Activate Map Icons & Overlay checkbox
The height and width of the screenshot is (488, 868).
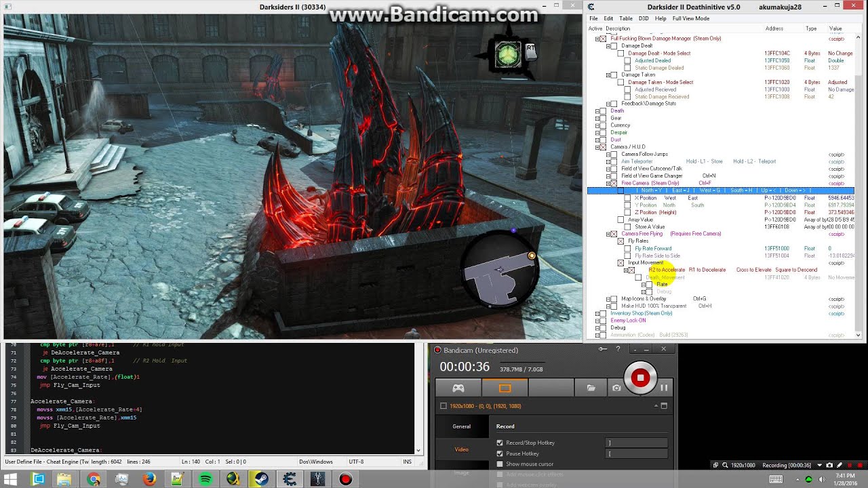[x=614, y=299]
